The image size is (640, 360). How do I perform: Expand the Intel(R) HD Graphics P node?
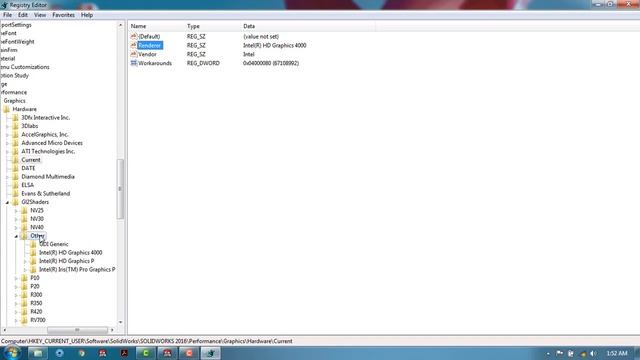[25, 261]
